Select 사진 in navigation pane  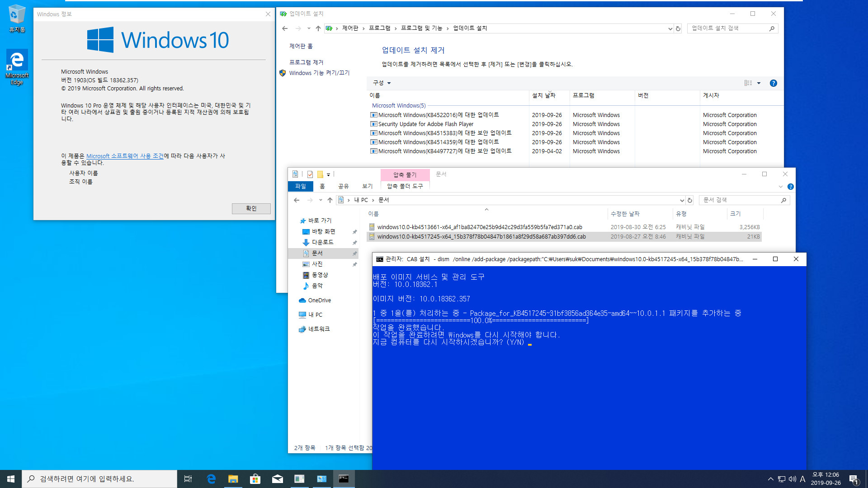317,264
